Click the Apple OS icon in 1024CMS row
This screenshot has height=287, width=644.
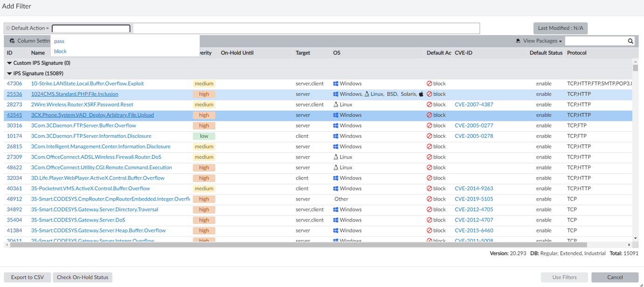coord(421,94)
